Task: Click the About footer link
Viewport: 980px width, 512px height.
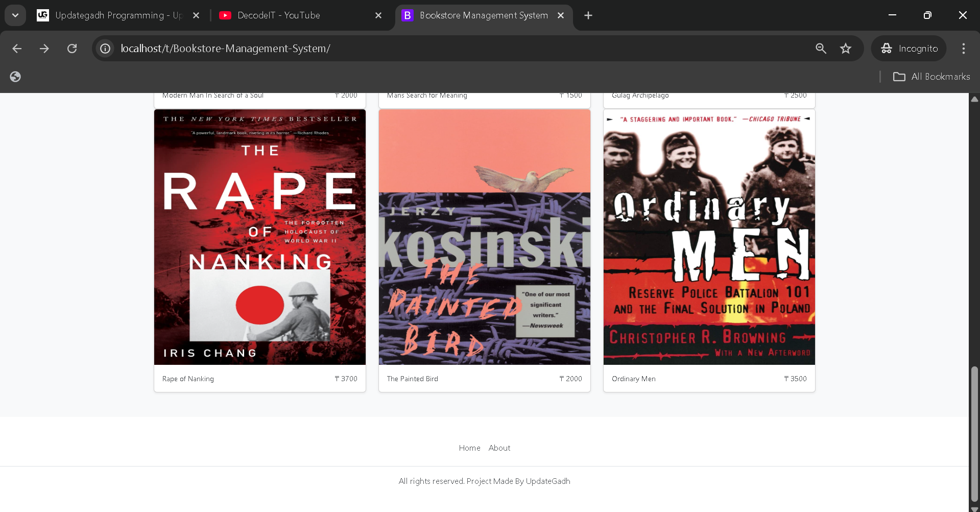Action: coord(499,448)
